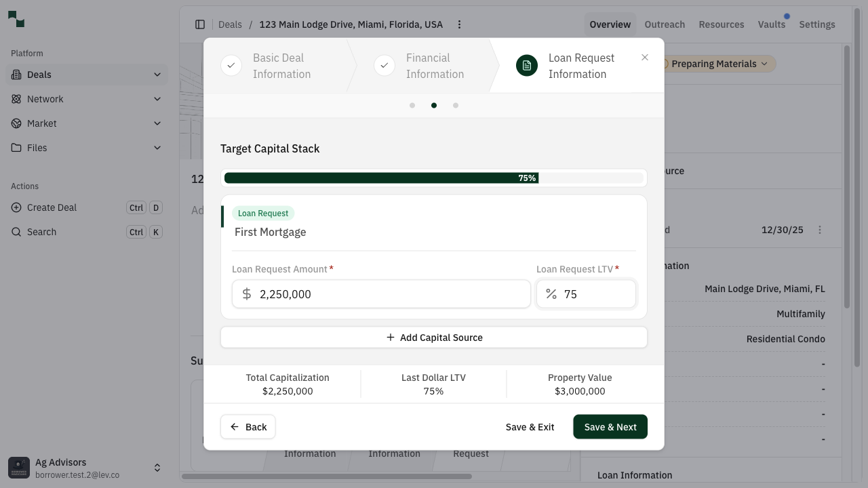Click the Loan Request Information document icon
The height and width of the screenshot is (488, 868).
(527, 66)
